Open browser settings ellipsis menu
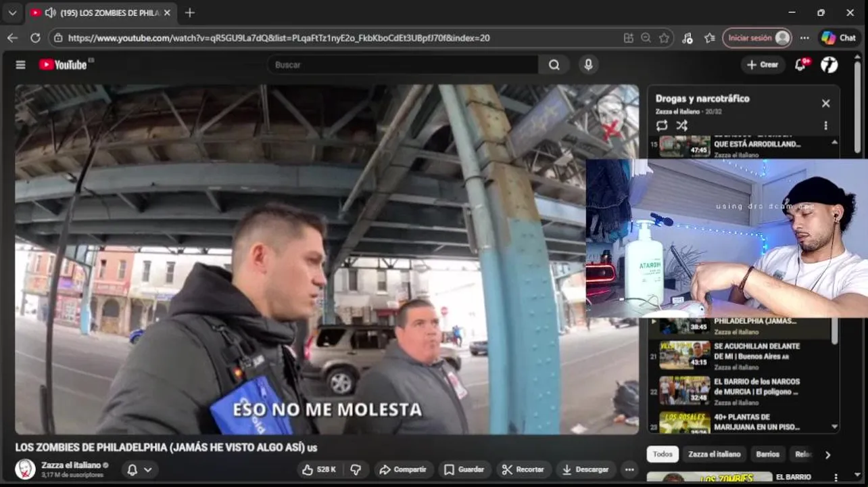This screenshot has height=487, width=868. click(x=804, y=38)
